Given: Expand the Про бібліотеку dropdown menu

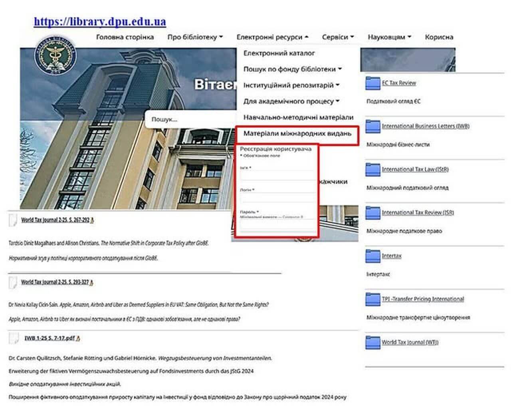Looking at the screenshot, I should [x=195, y=37].
